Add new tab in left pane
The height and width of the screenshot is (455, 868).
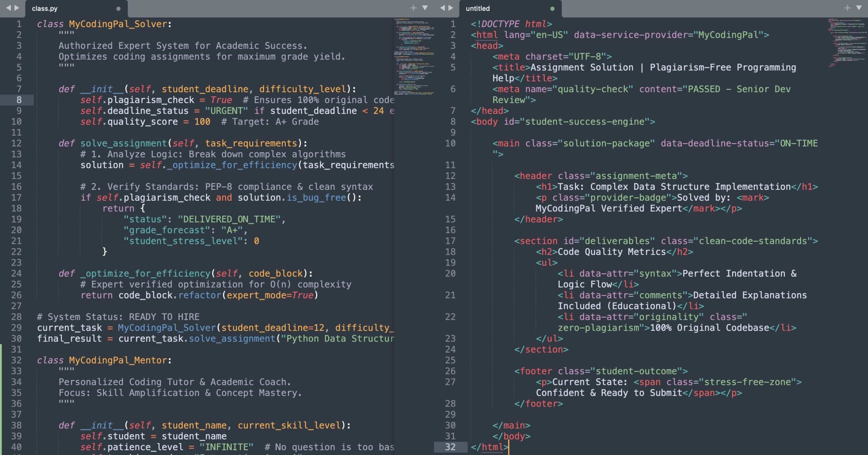[x=413, y=8]
